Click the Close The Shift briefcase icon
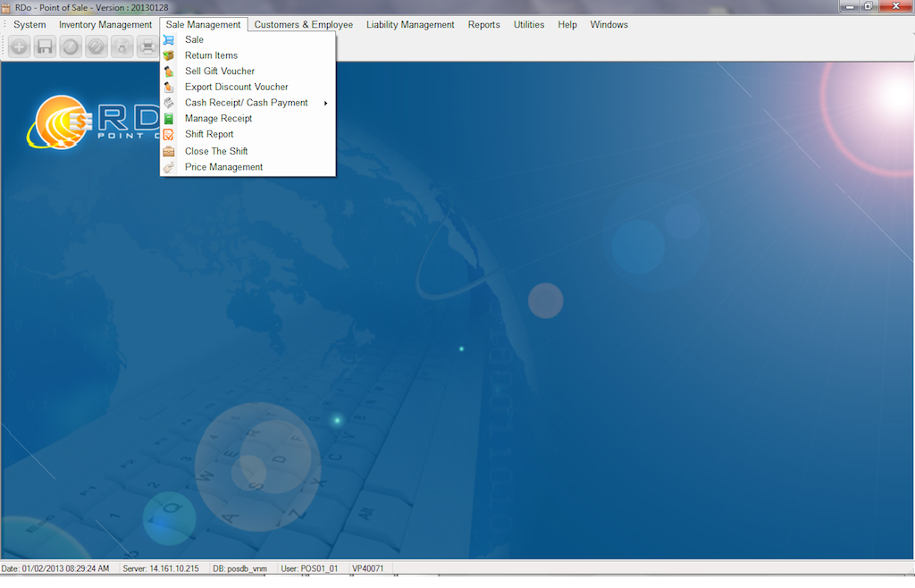 (x=168, y=152)
